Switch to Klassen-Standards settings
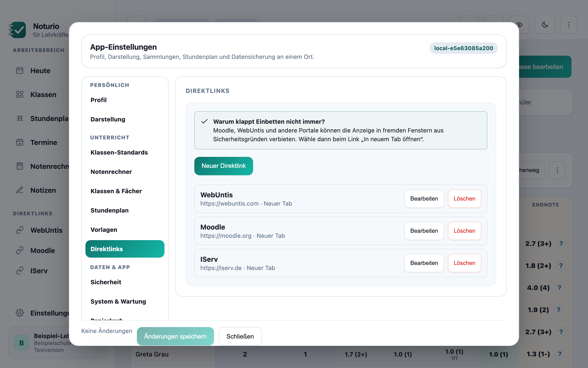588x368 pixels. [x=125, y=152]
